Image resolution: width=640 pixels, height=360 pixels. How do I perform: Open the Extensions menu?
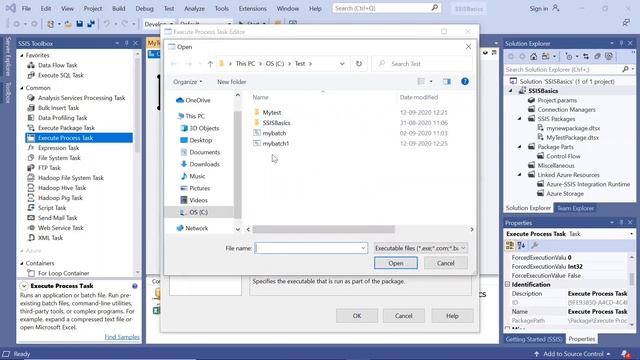252,8
